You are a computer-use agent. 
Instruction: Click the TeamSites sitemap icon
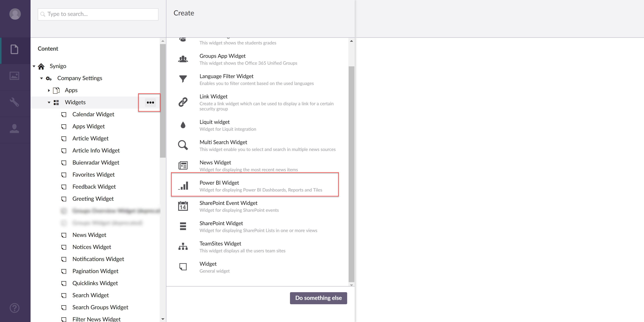183,246
